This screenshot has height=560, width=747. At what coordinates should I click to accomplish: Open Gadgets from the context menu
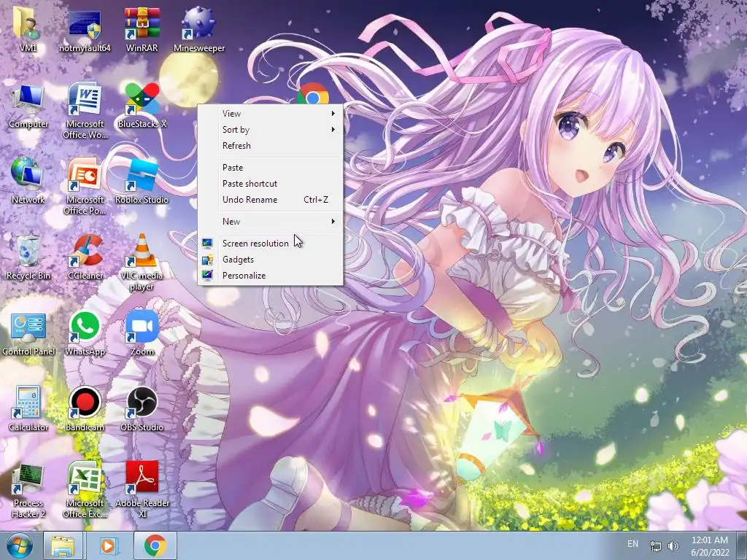[x=270, y=260]
